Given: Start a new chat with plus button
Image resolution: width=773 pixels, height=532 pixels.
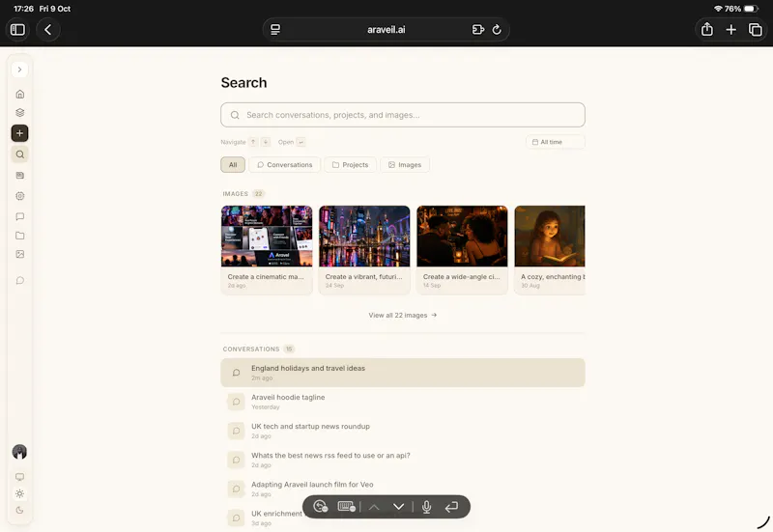Looking at the screenshot, I should pos(19,133).
